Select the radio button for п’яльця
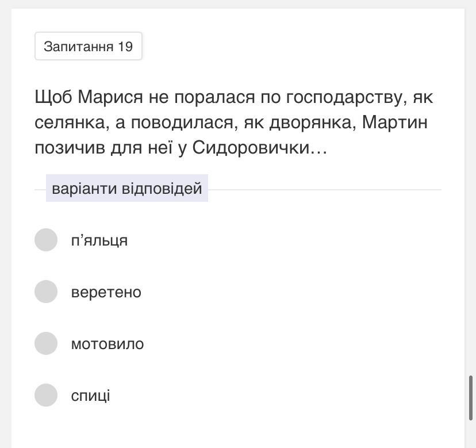Screen dimensions: 476x448 coord(46,240)
